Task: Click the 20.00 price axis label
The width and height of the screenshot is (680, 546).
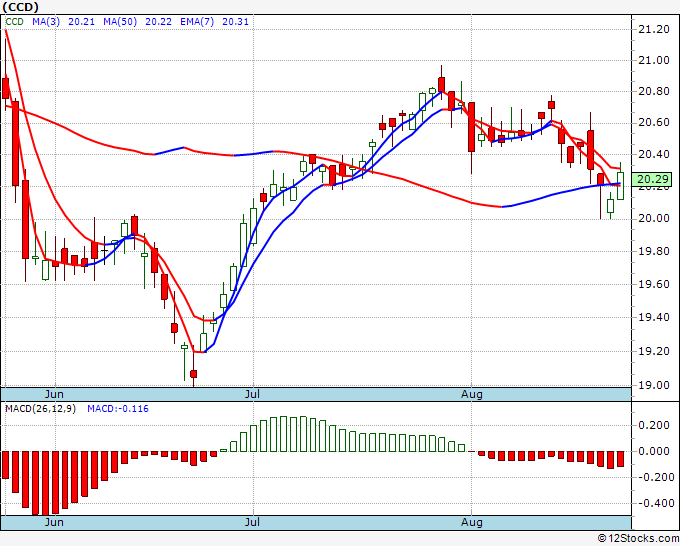Action: [x=654, y=218]
